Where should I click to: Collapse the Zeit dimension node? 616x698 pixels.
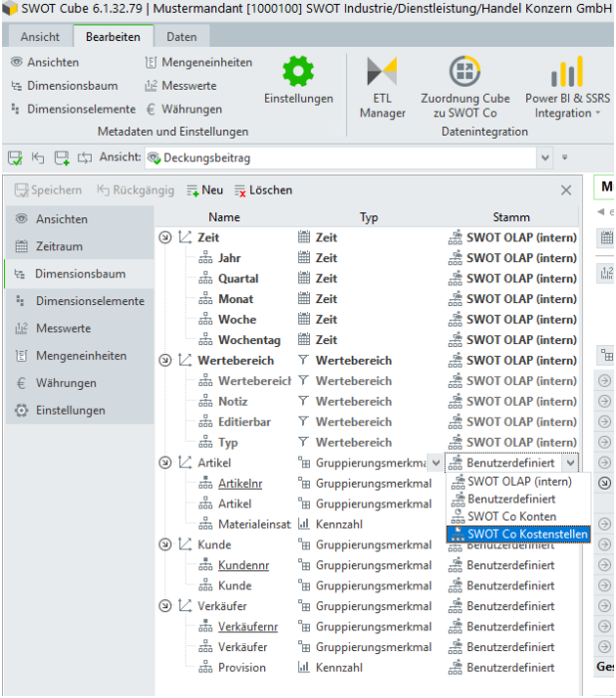pos(164,237)
